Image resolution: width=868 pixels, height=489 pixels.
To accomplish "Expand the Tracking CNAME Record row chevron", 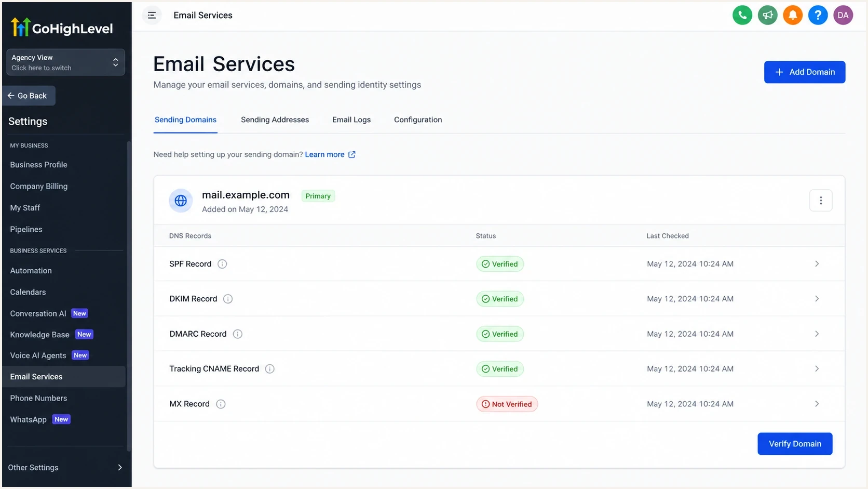I will [817, 369].
